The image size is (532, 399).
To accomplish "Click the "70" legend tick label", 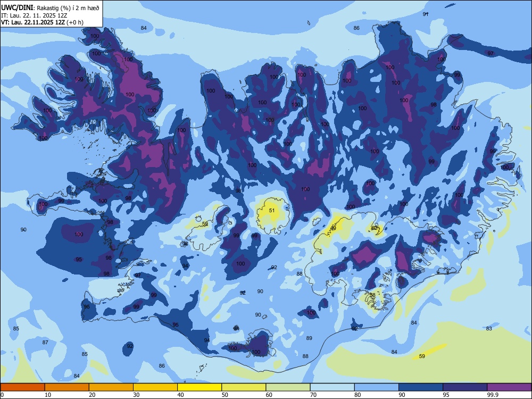I will pyautogui.click(x=313, y=395).
